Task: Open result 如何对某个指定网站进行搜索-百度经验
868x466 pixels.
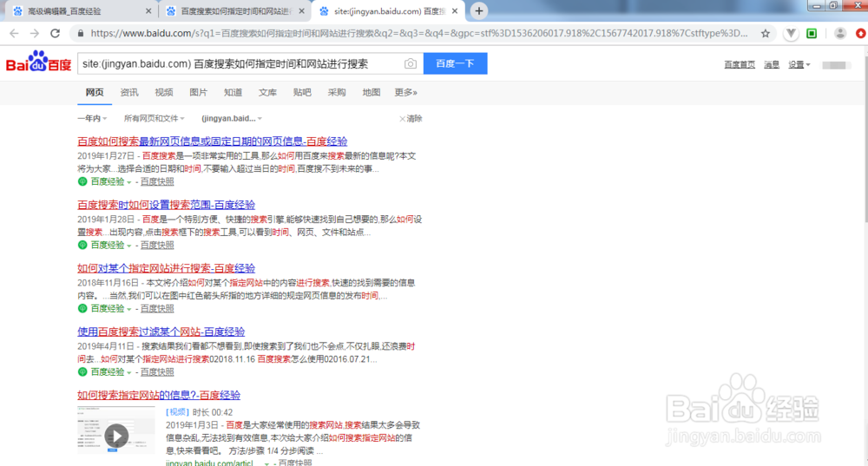Action: pos(166,268)
